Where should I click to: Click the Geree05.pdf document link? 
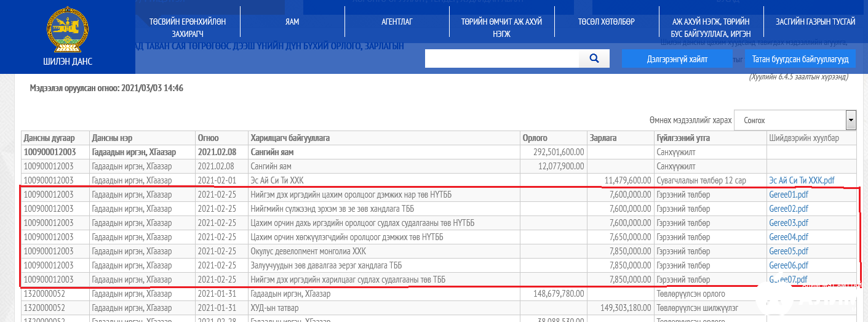(788, 251)
